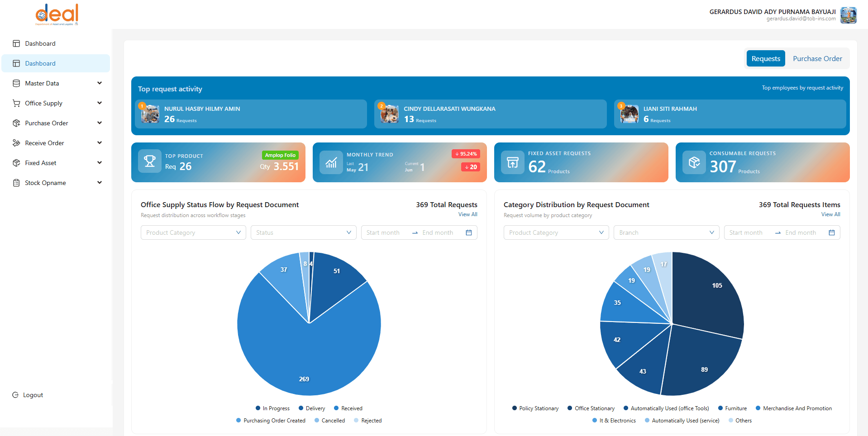Open user profile avatar at top right

[x=848, y=15]
